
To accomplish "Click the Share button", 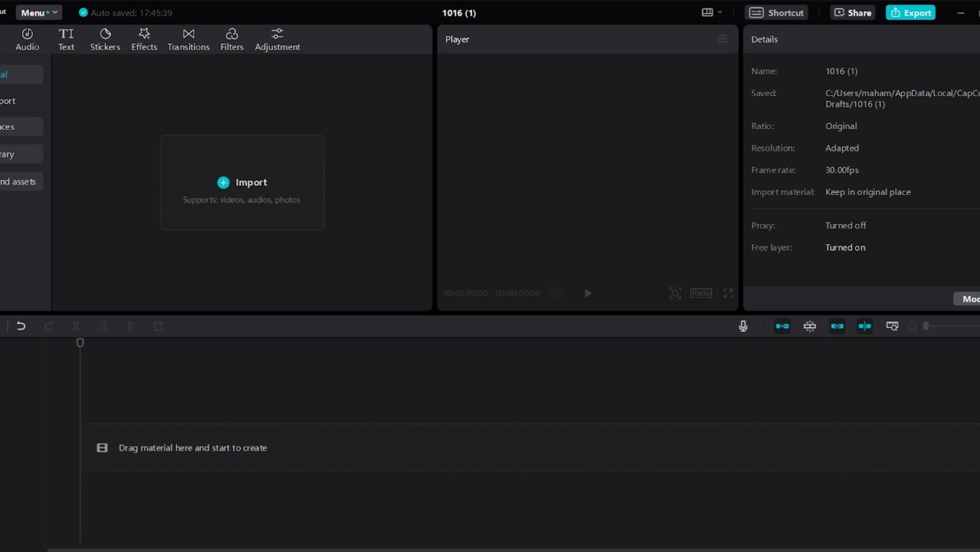I will [852, 13].
